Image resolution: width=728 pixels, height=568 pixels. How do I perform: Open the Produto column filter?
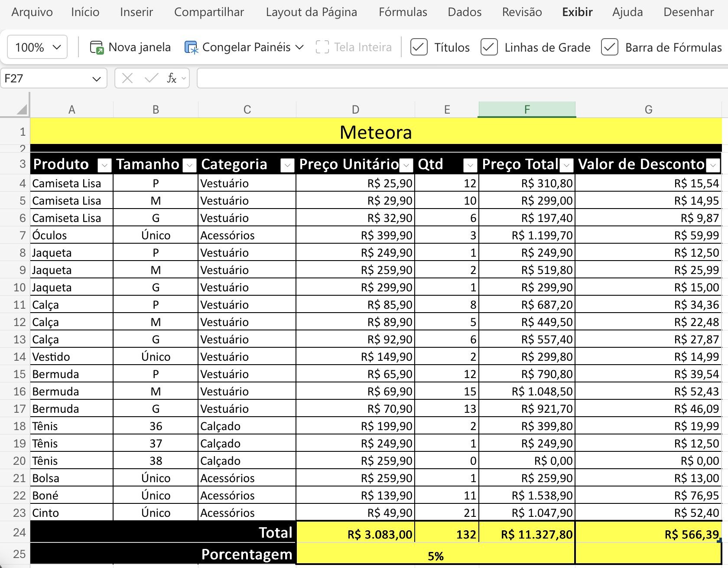[104, 165]
